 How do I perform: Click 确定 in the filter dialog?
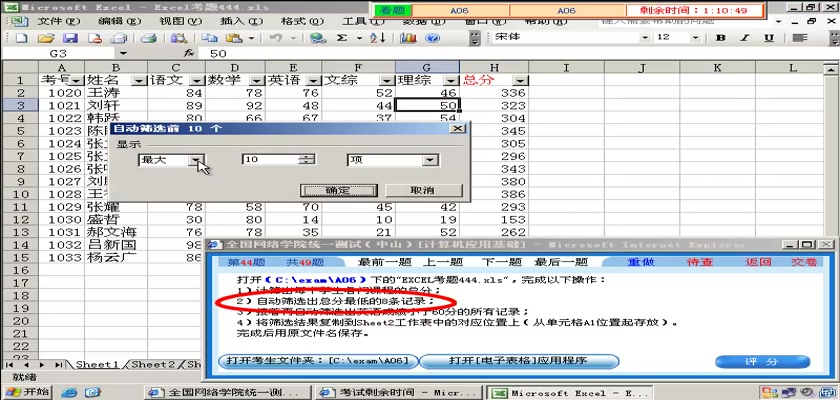[339, 190]
